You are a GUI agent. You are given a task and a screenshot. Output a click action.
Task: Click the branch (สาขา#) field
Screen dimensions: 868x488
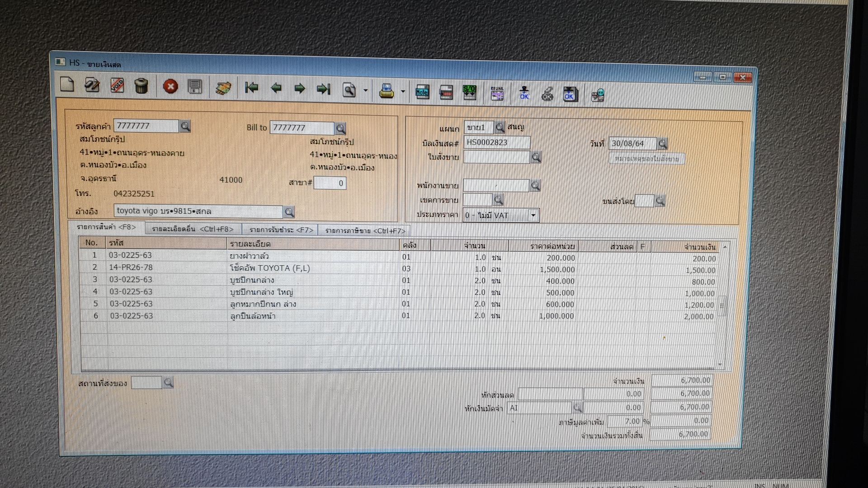(x=330, y=183)
